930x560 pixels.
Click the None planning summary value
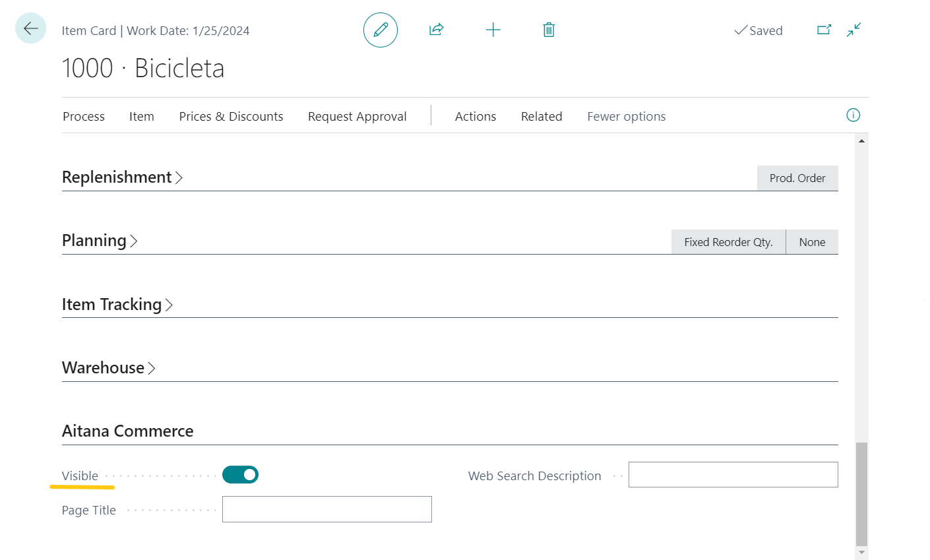point(812,242)
